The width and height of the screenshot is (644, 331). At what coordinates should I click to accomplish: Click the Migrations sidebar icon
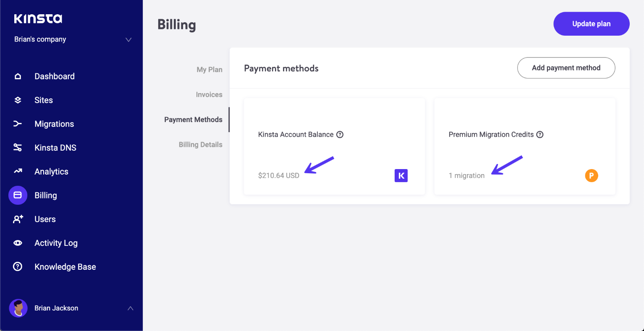pyautogui.click(x=18, y=124)
